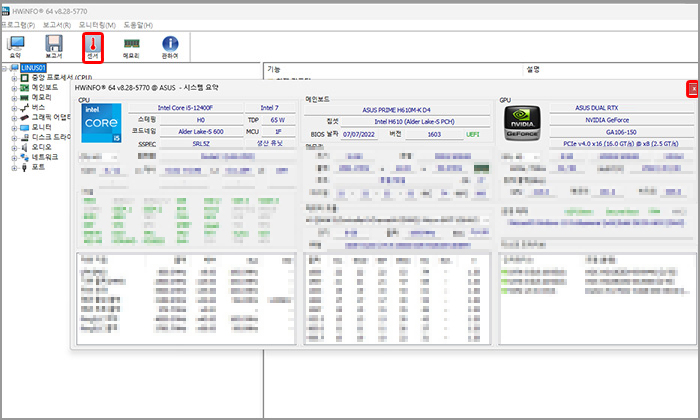The image size is (700, 420).
Task: Click the H0 stepping value
Action: coord(201,120)
